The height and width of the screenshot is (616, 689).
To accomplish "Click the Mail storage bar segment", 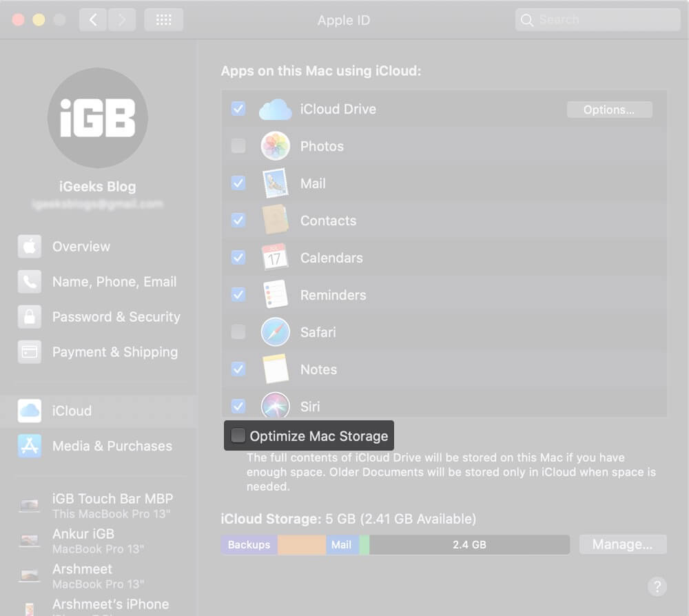I will [x=342, y=545].
